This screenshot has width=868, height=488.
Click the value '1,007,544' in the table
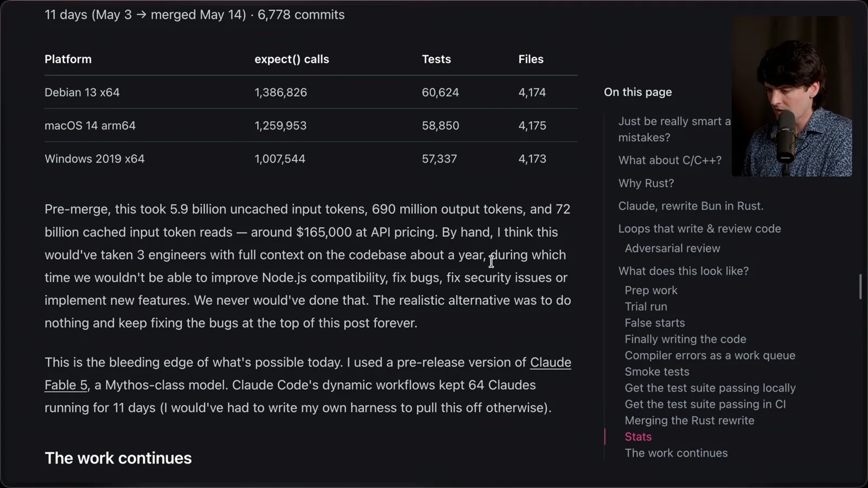point(280,159)
